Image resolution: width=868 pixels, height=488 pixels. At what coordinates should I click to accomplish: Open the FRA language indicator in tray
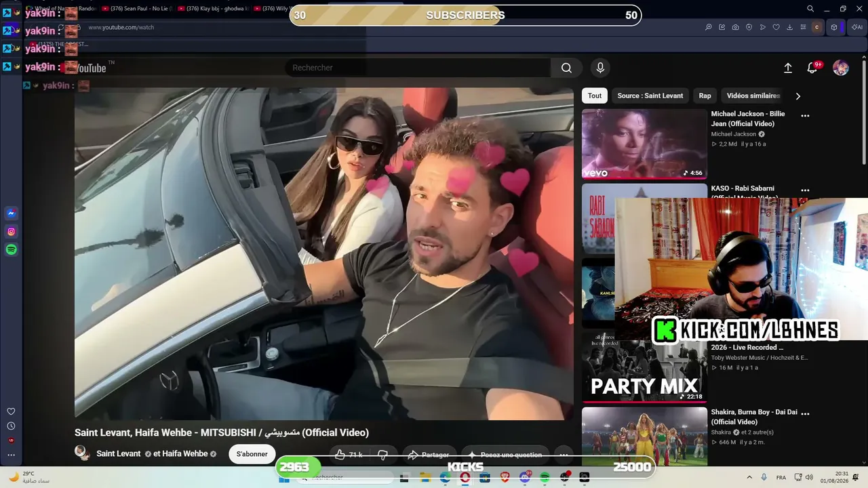tap(781, 477)
